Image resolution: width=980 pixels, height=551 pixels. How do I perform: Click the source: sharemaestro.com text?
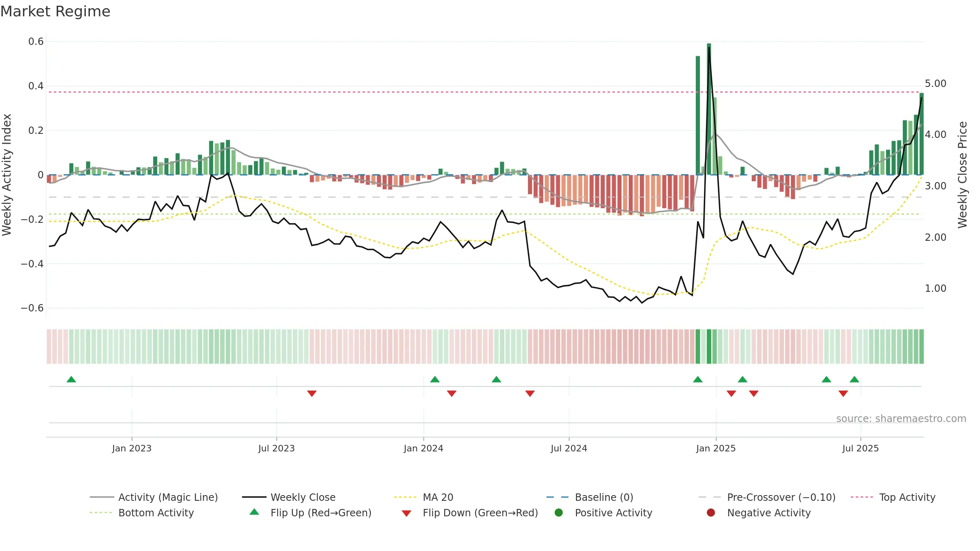[901, 419]
